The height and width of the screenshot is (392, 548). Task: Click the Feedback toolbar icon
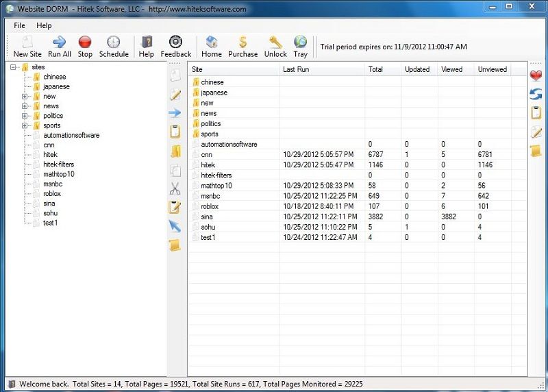176,47
